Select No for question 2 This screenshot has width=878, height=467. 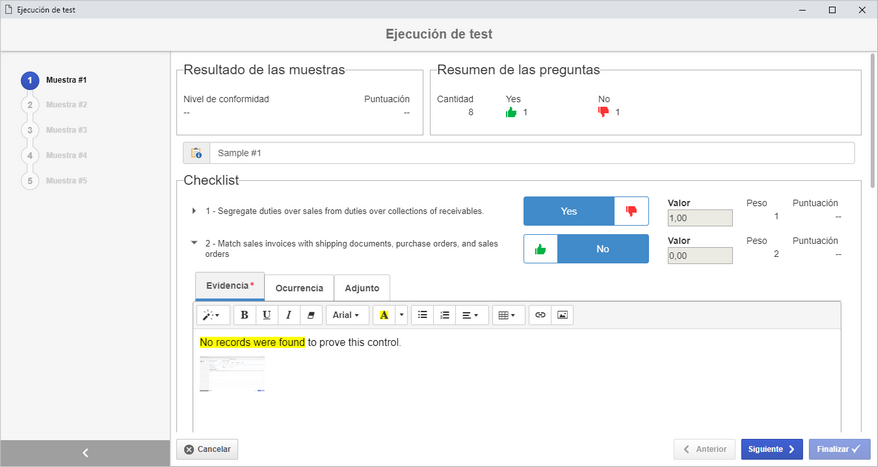[603, 249]
